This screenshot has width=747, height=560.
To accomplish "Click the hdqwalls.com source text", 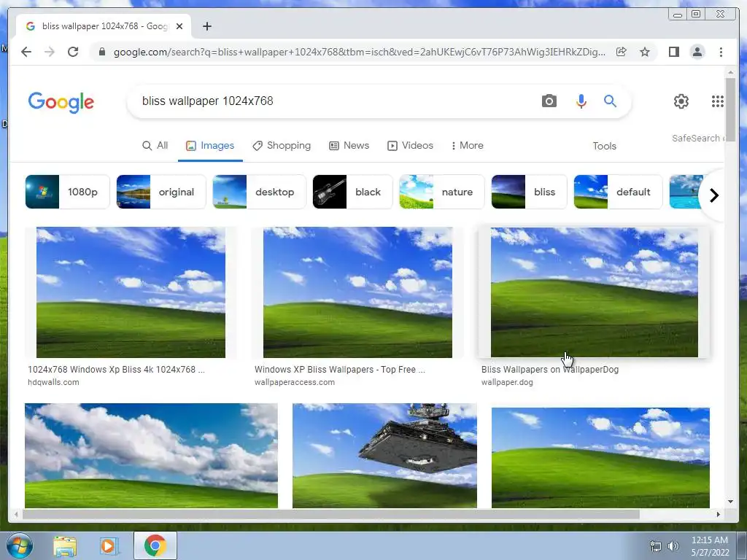I will [x=53, y=382].
